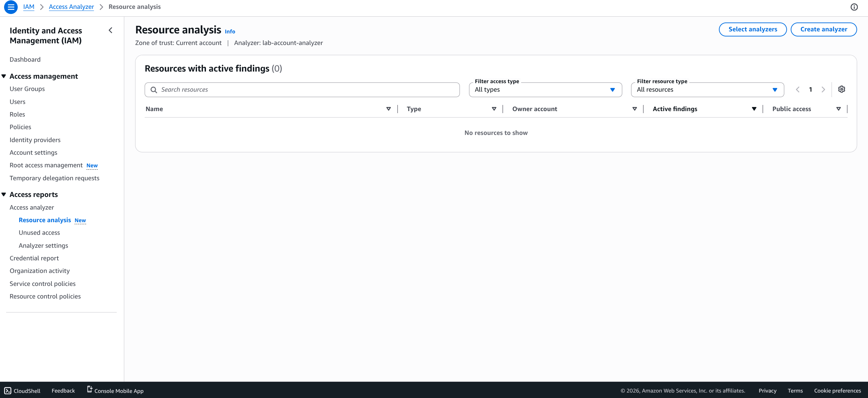Sort by Name column arrow

(388, 109)
